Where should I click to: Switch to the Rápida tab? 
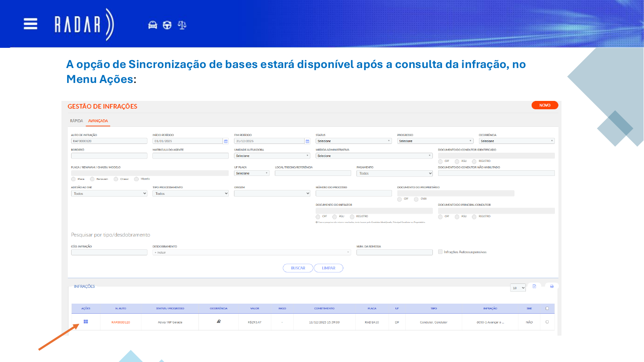76,121
